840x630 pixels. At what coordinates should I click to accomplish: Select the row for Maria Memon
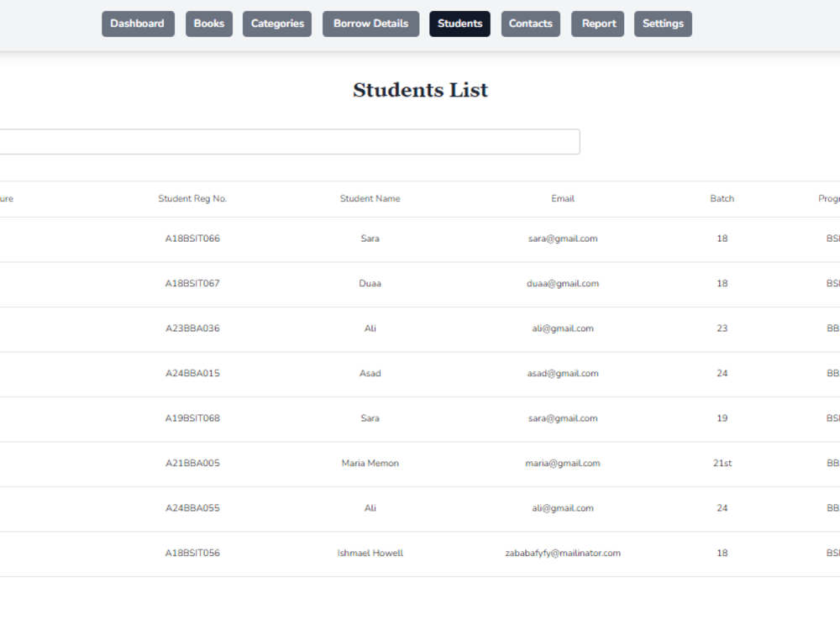(x=370, y=463)
